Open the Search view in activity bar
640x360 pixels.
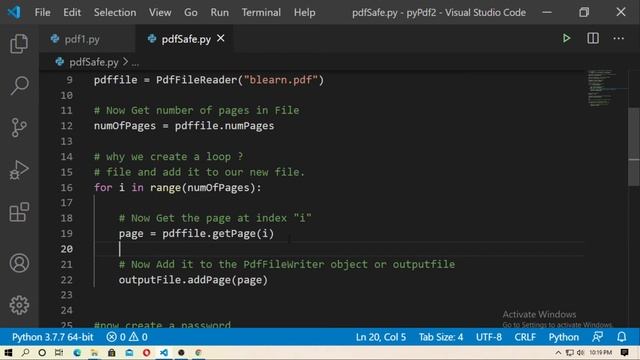point(19,85)
